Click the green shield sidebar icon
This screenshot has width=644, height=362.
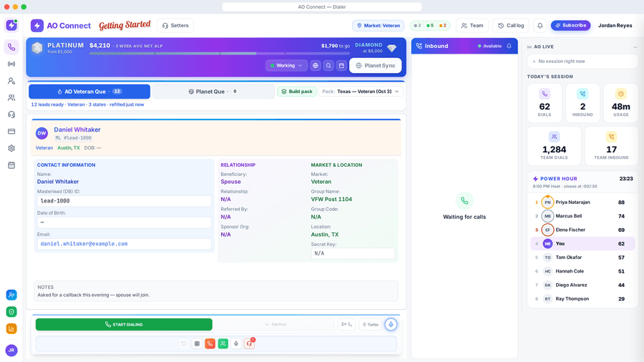click(x=11, y=311)
